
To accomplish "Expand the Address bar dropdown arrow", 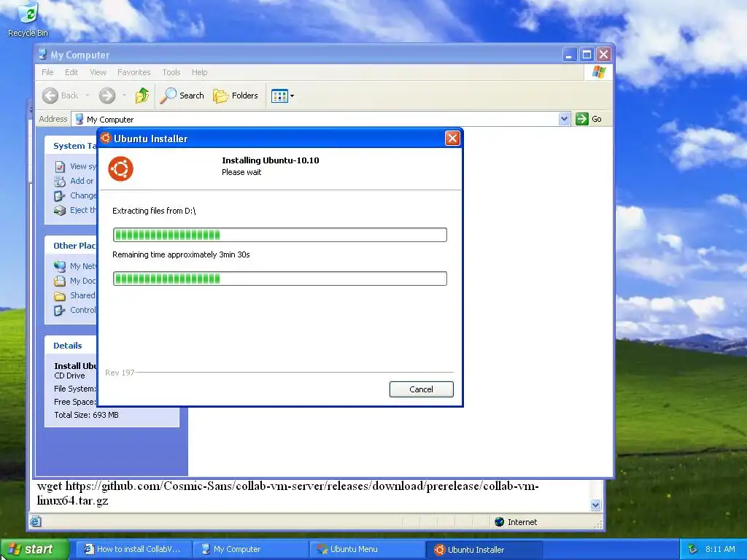I will pos(564,119).
